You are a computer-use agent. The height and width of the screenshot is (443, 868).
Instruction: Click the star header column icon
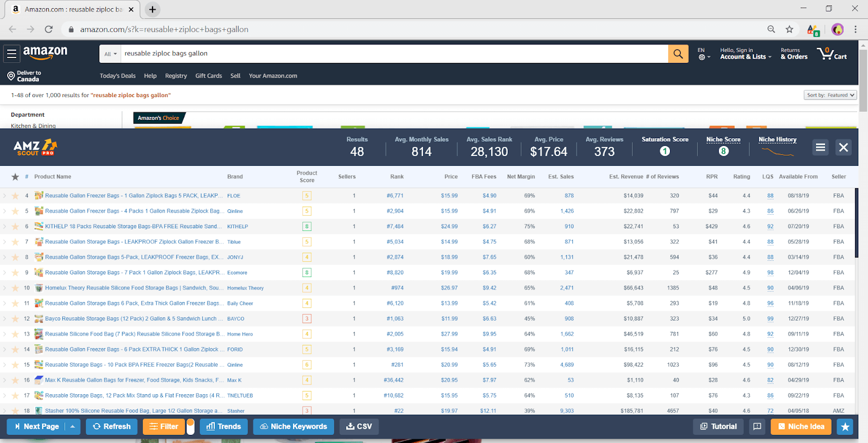tap(15, 177)
